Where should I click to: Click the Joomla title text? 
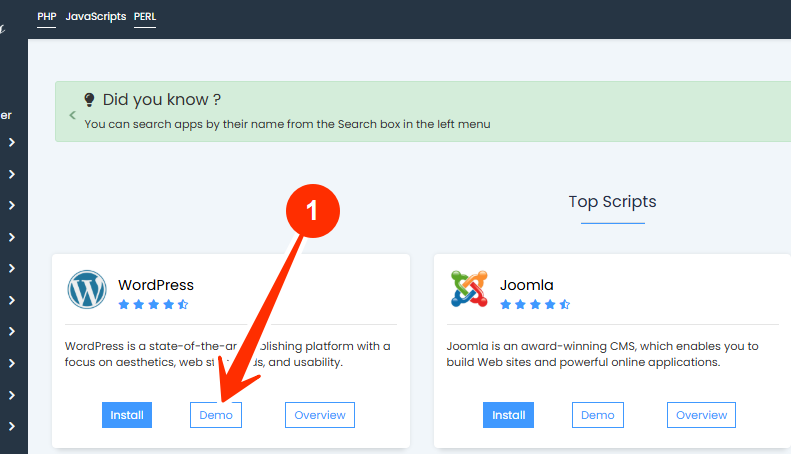click(x=527, y=285)
